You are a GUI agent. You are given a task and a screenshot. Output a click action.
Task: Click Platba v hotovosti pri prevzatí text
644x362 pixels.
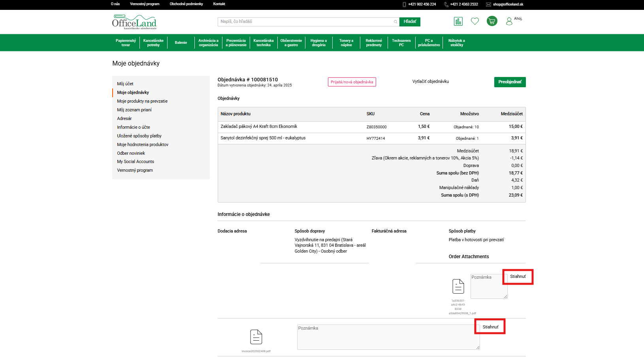(476, 240)
